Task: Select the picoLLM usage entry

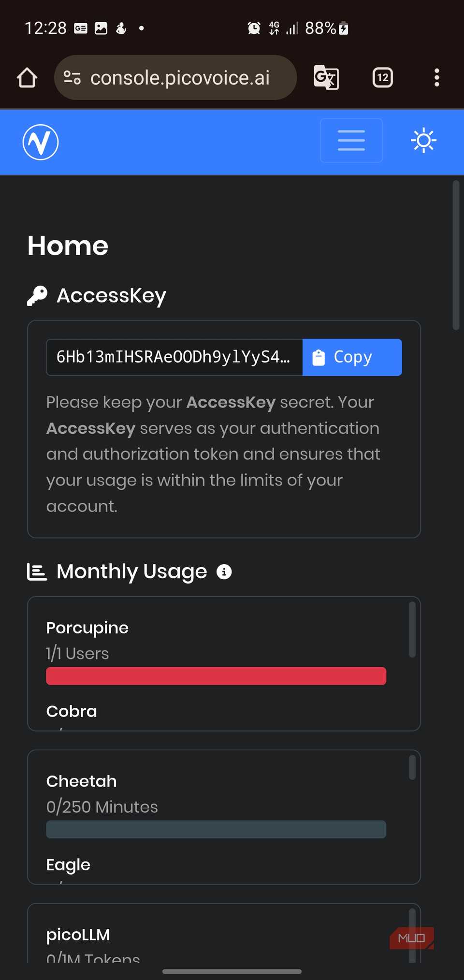Action: [78, 935]
